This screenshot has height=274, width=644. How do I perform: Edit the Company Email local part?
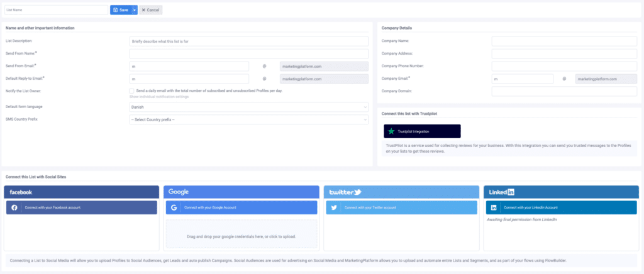tap(523, 79)
